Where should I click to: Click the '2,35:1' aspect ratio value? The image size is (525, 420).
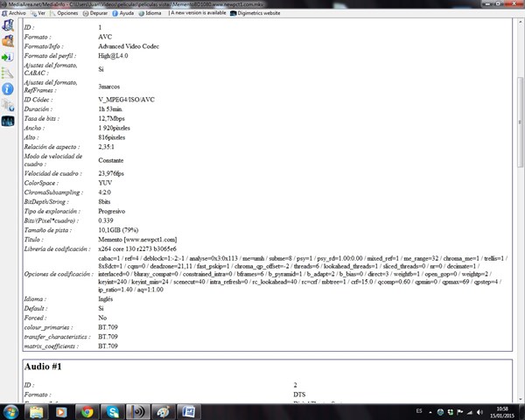106,147
